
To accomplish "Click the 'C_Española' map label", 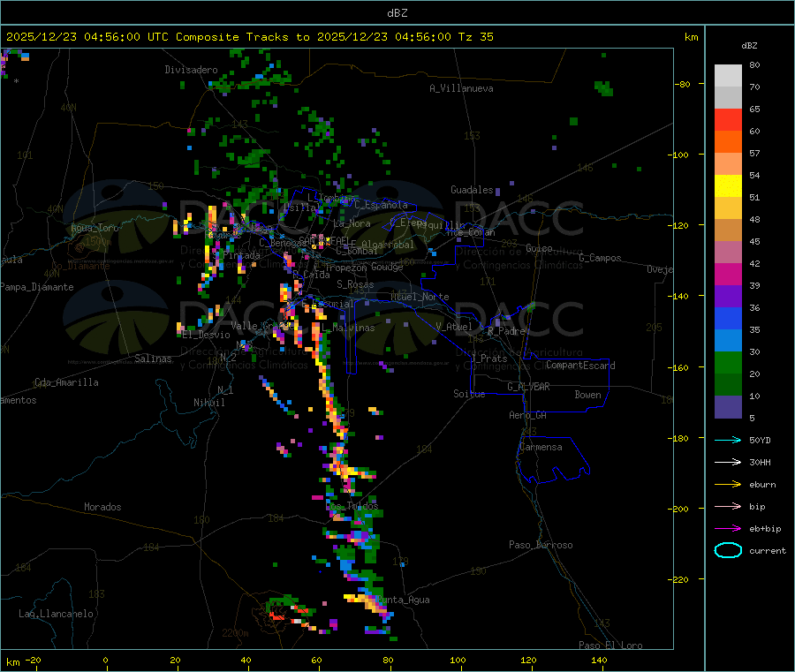I will tap(381, 205).
